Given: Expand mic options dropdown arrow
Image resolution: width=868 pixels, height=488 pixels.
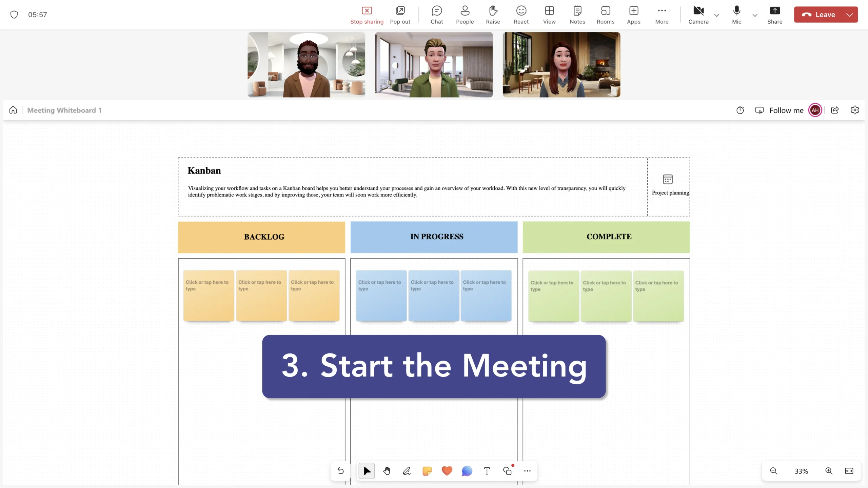Looking at the screenshot, I should pyautogui.click(x=755, y=15).
